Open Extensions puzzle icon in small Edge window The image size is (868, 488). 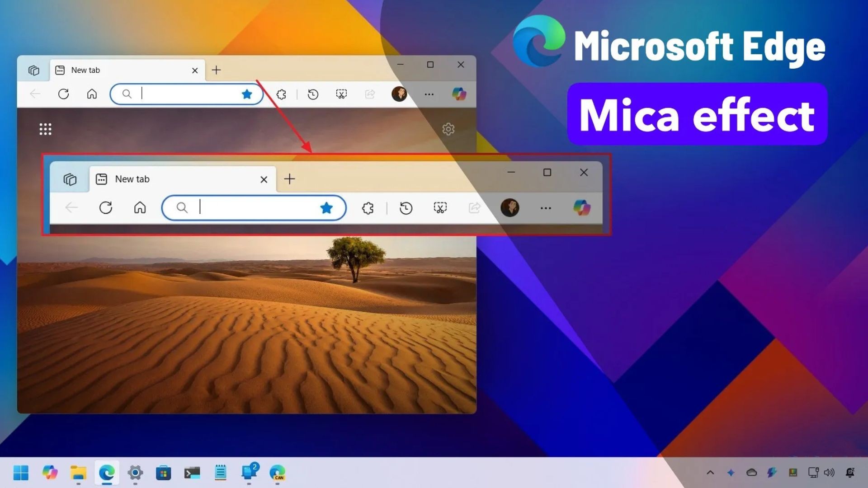(x=281, y=94)
